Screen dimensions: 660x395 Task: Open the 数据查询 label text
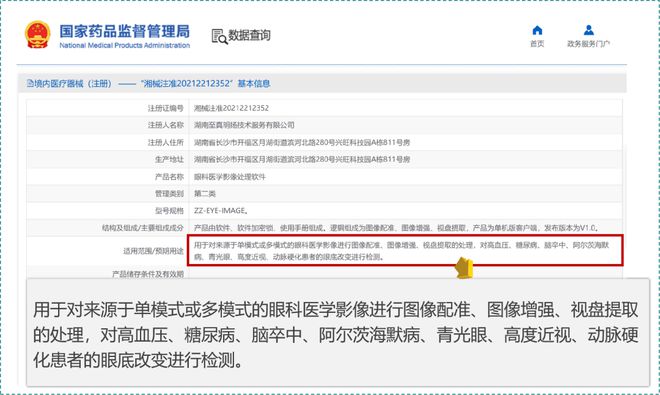point(249,35)
